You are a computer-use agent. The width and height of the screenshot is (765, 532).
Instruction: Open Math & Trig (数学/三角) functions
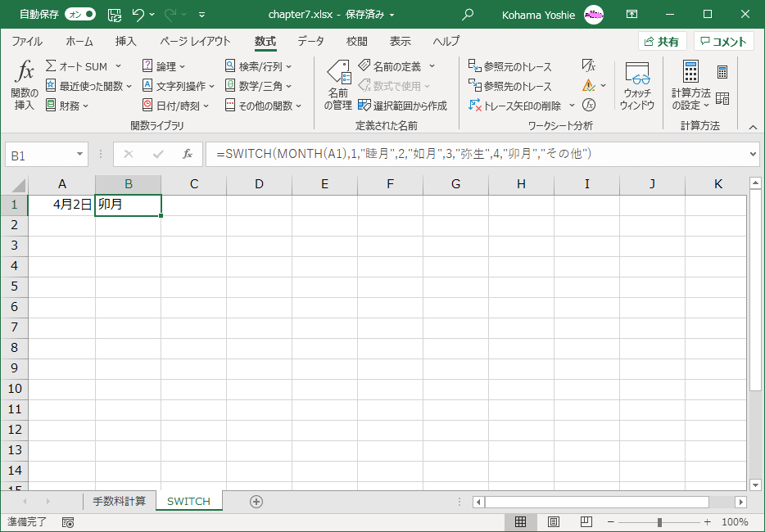258,86
